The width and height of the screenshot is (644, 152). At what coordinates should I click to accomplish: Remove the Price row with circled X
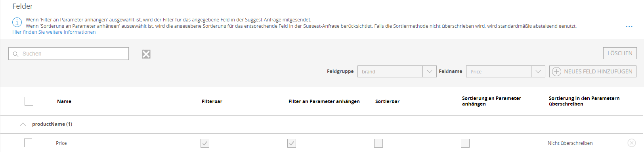tap(632, 143)
